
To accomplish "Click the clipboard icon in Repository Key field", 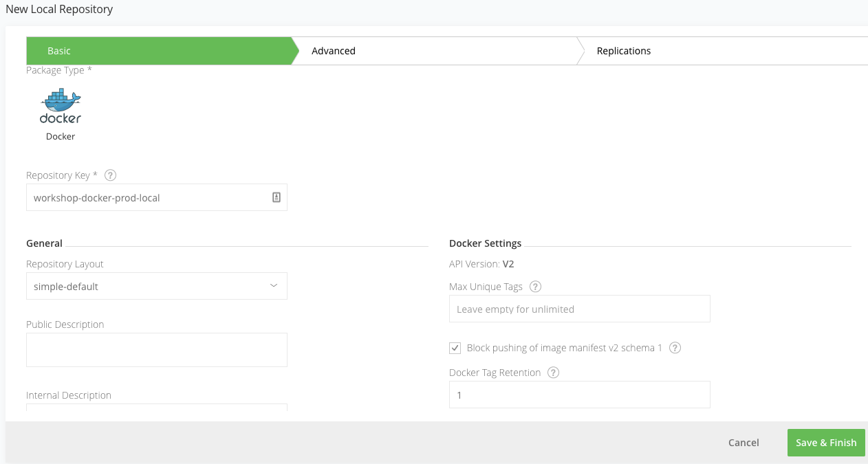I will [276, 197].
